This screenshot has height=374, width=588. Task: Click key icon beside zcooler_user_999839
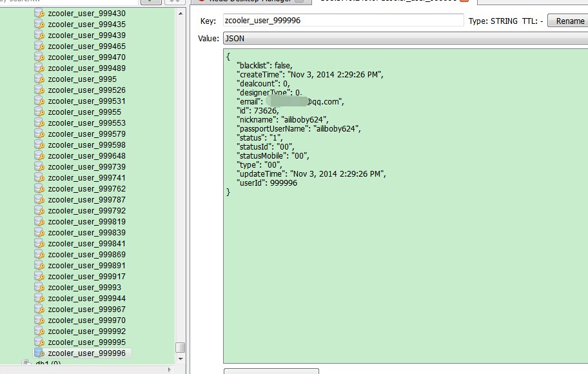click(x=39, y=233)
